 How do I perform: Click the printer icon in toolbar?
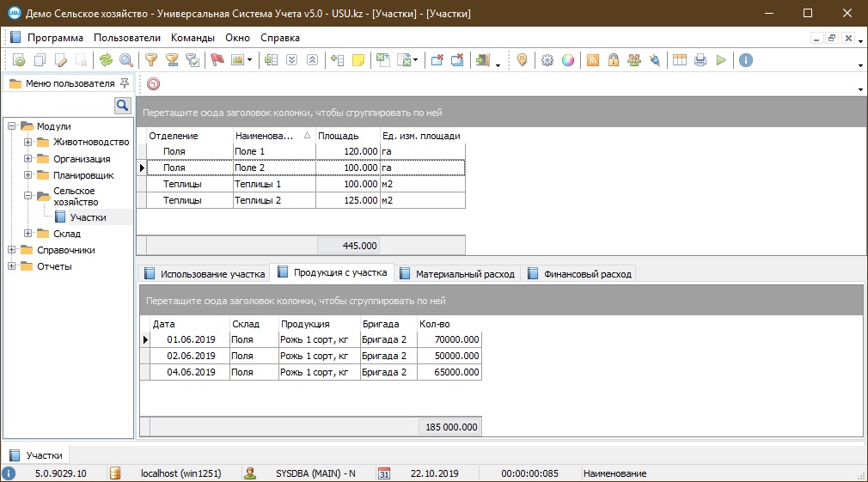pyautogui.click(x=700, y=60)
